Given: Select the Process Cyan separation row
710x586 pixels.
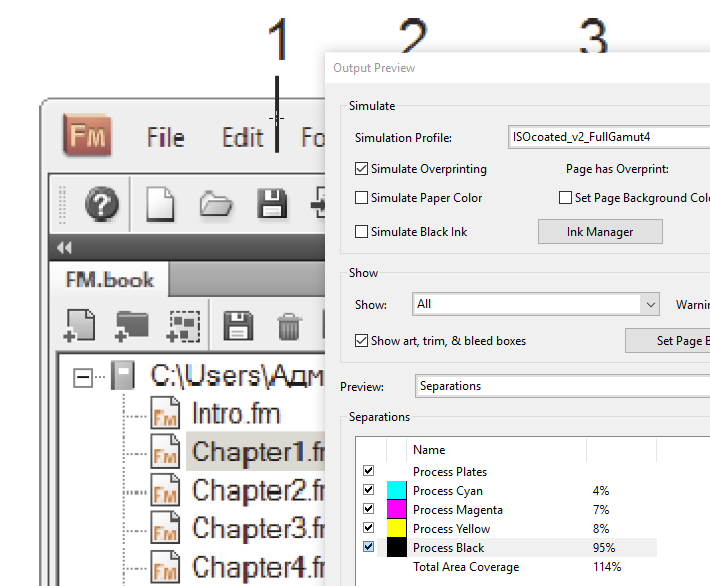Looking at the screenshot, I should click(507, 490).
